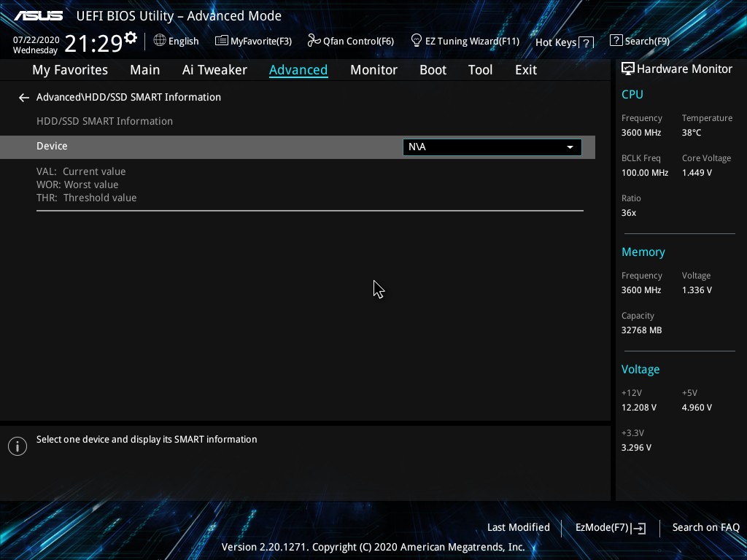Click the settings gear next to the clock
747x560 pixels.
[131, 37]
